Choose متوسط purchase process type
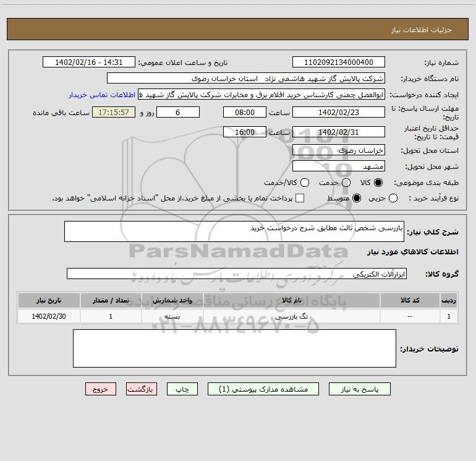 357,198
